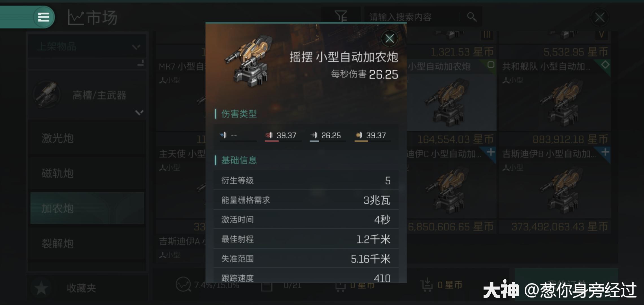
Task: Expand the 高槽/主武器 category chevron
Action: point(139,112)
